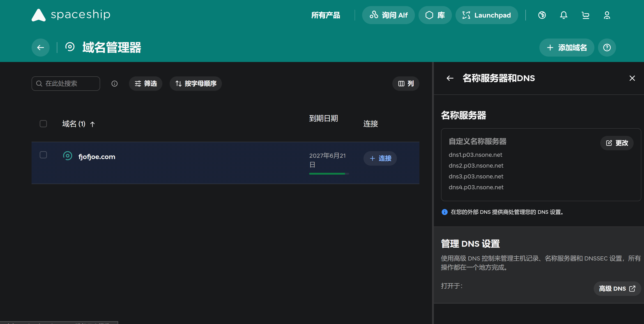Click the fjofjoe.com domain icon
Image resolution: width=644 pixels, height=324 pixels.
click(x=67, y=156)
